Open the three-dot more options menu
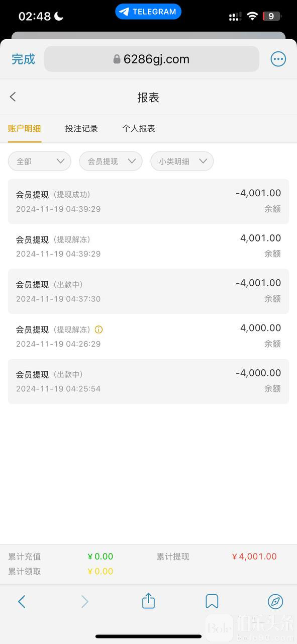The width and height of the screenshot is (297, 644). [x=278, y=59]
